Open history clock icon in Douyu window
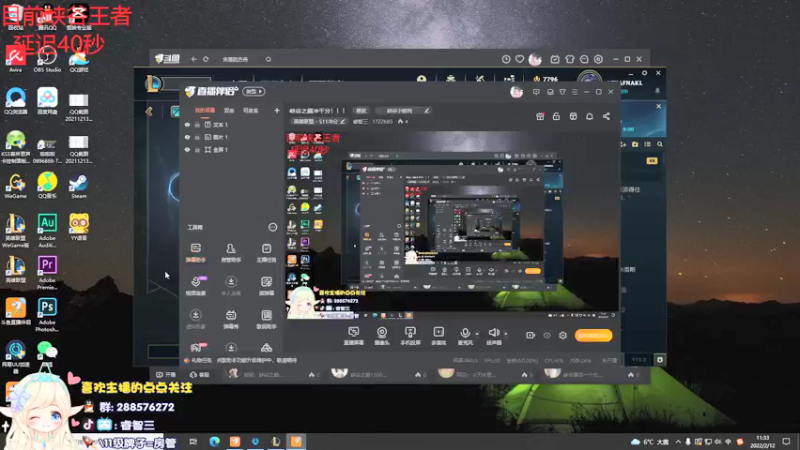The height and width of the screenshot is (450, 800). click(x=506, y=59)
